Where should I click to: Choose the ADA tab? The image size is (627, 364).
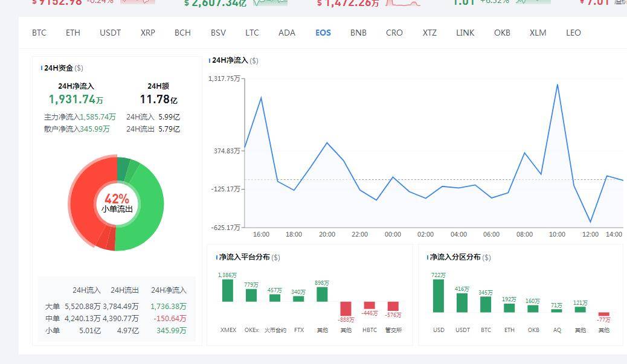click(287, 33)
